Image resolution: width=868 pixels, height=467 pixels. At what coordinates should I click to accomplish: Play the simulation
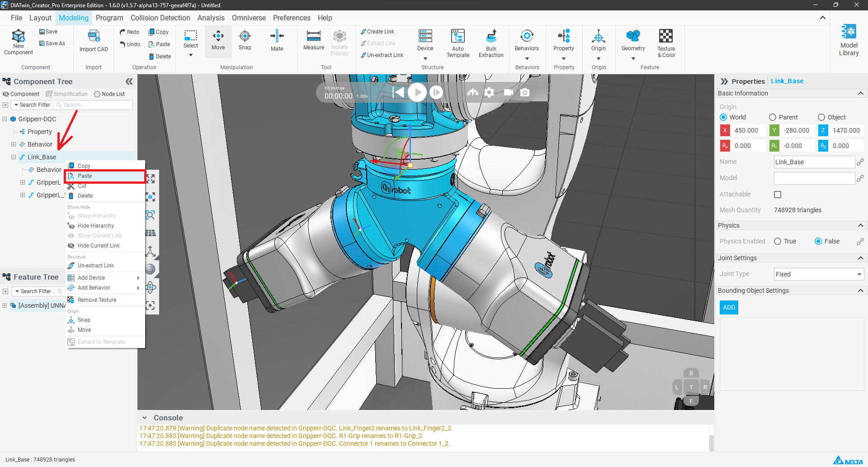coord(417,92)
